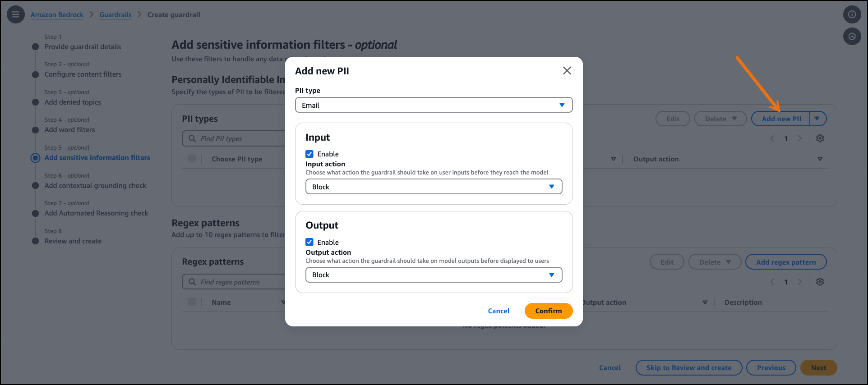This screenshot has width=868, height=385.
Task: Go to the Configure content filters step
Action: tap(83, 74)
